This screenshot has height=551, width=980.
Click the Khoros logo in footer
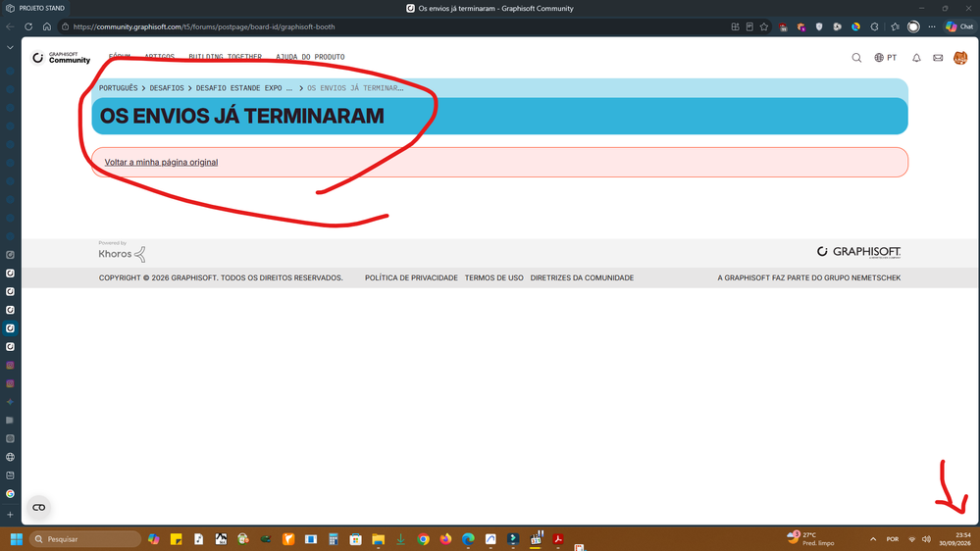coord(122,252)
